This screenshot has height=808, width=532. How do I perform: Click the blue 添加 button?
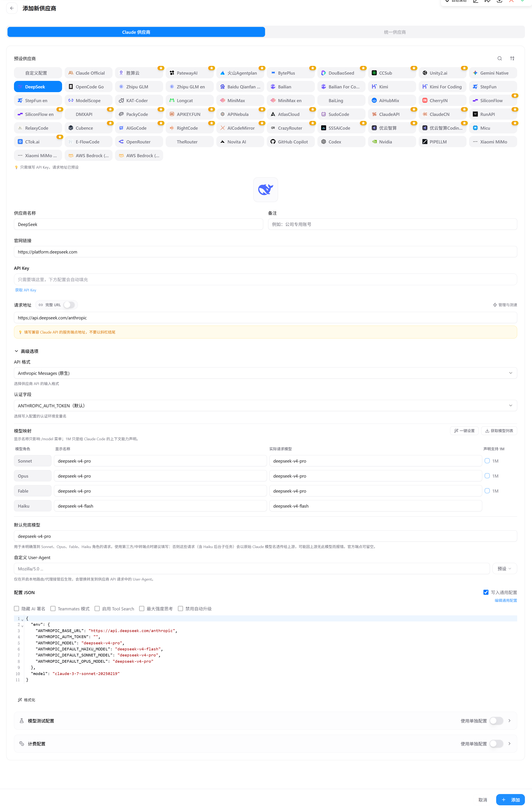click(510, 799)
